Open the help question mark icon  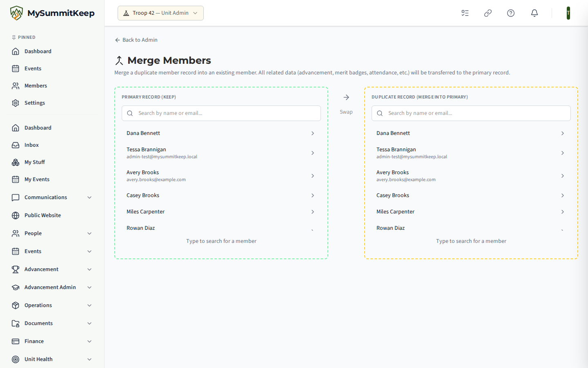[511, 13]
